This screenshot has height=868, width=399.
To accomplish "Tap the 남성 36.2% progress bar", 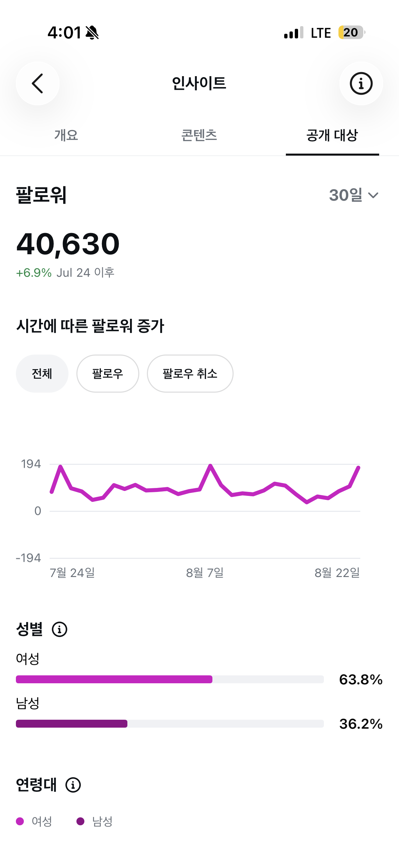I will 170,723.
